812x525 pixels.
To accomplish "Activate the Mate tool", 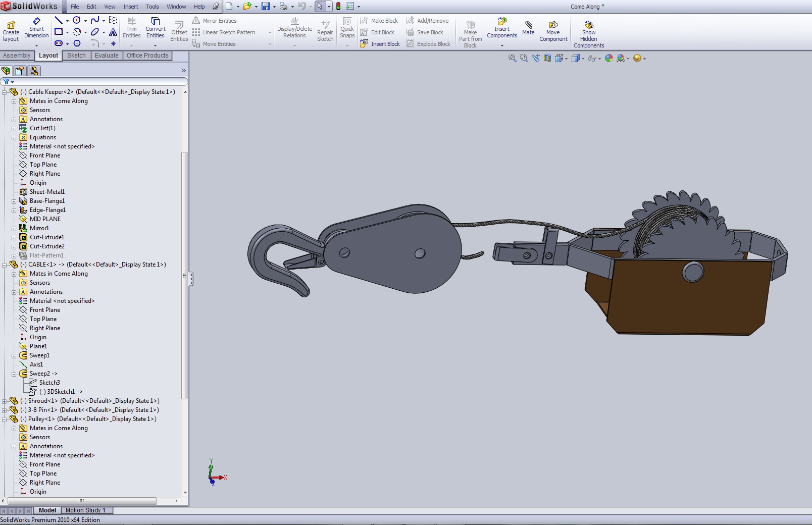I will tap(528, 28).
